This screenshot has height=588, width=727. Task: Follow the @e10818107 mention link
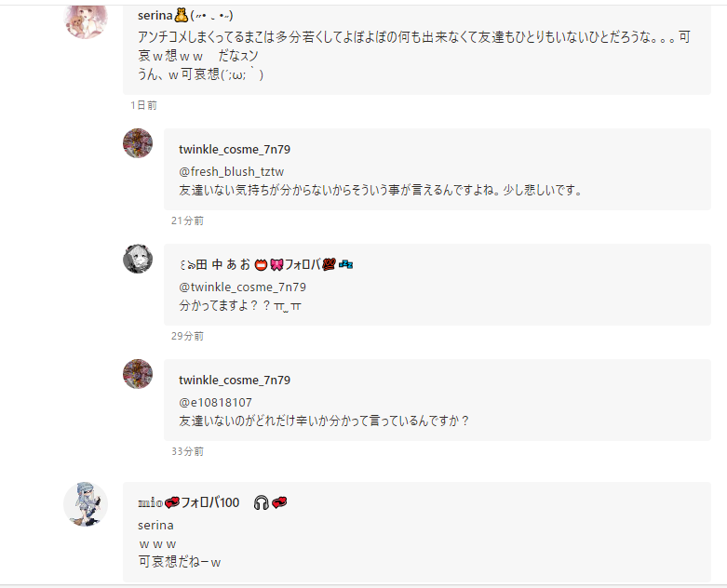point(216,402)
